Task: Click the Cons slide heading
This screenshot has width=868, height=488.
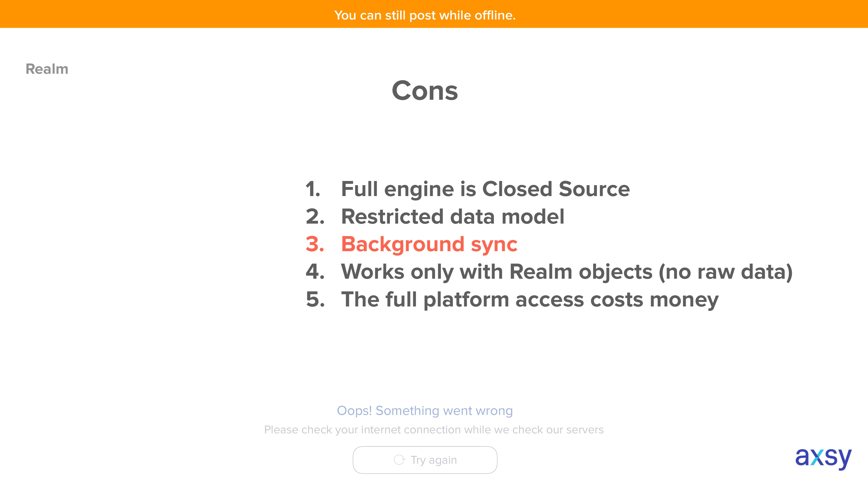Action: click(x=425, y=91)
